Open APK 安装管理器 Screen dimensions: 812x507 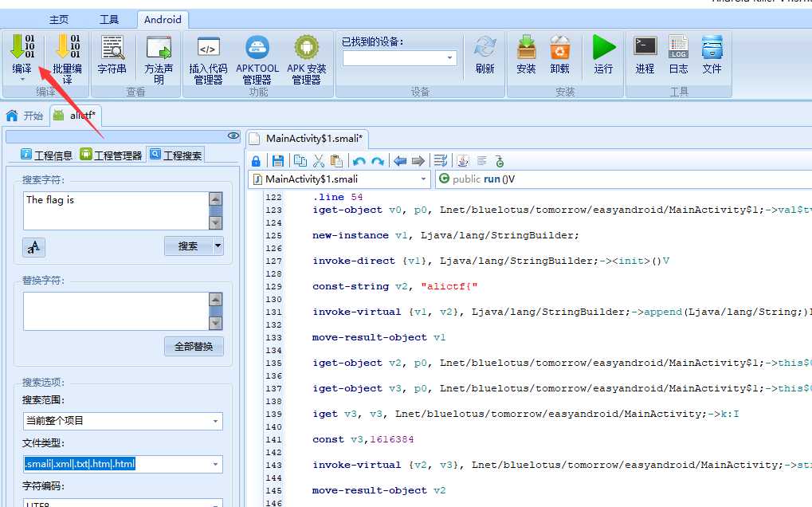(x=307, y=59)
